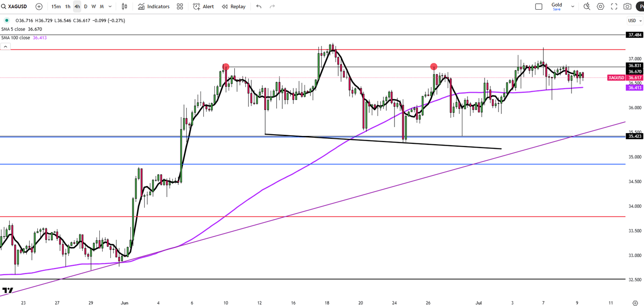Take a chart snapshot with camera icon
Screen dimensions: 644x308
coord(627,6)
